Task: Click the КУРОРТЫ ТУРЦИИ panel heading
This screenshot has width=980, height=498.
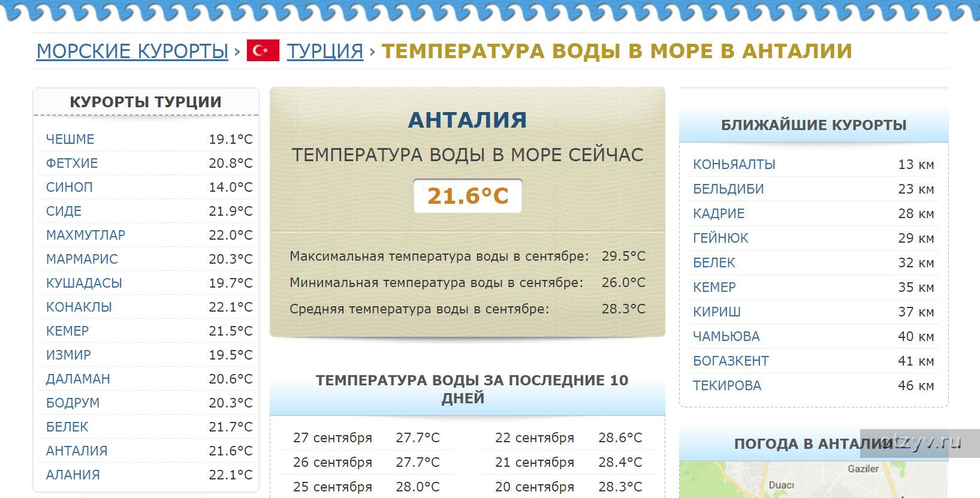Action: point(146,102)
